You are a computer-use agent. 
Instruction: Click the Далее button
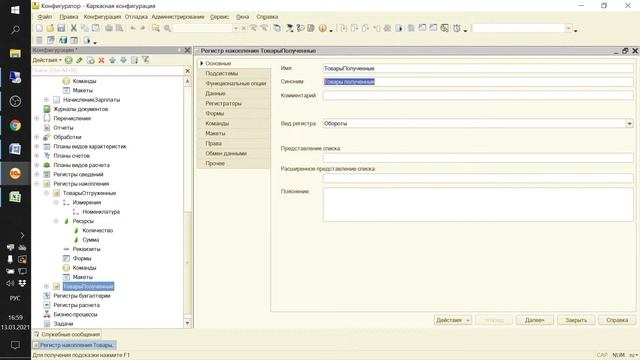click(534, 320)
